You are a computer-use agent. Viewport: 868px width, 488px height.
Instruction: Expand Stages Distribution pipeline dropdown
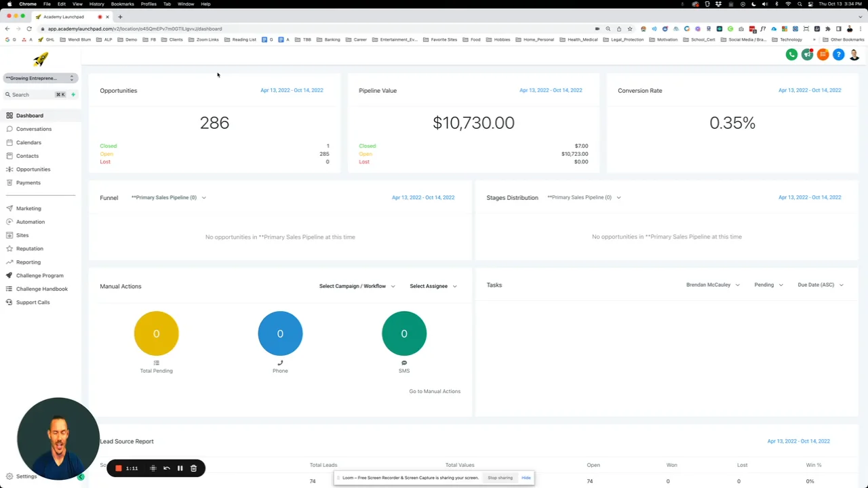[584, 198]
